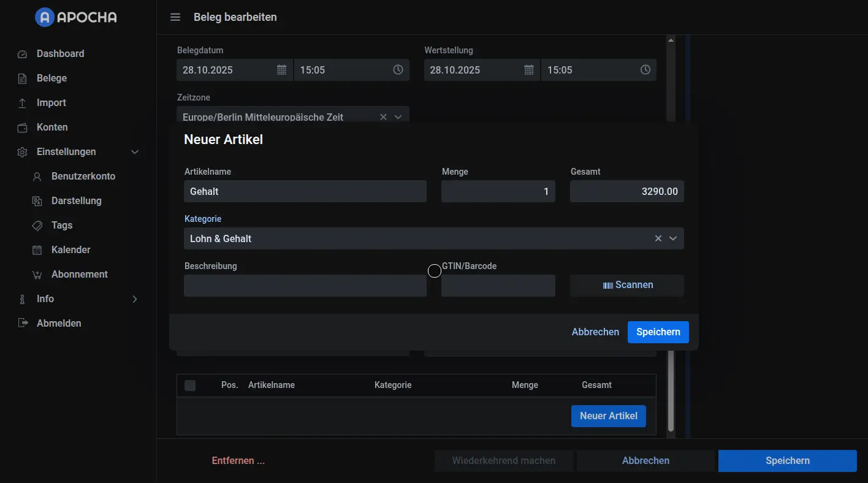Click the Scannen barcode button
The width and height of the screenshot is (868, 483).
(x=626, y=285)
